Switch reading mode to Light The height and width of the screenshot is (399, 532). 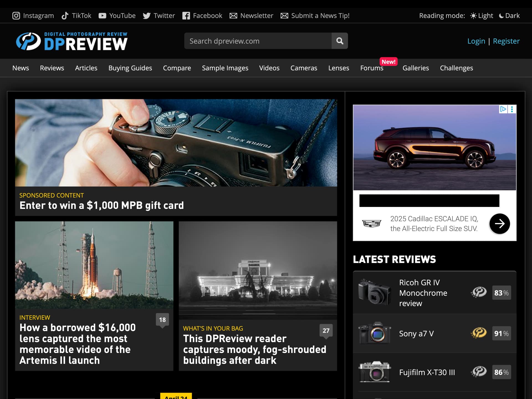(x=482, y=16)
